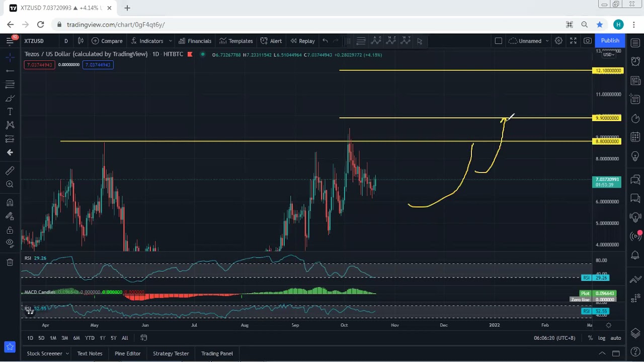Open chart settings gear

(x=558, y=41)
